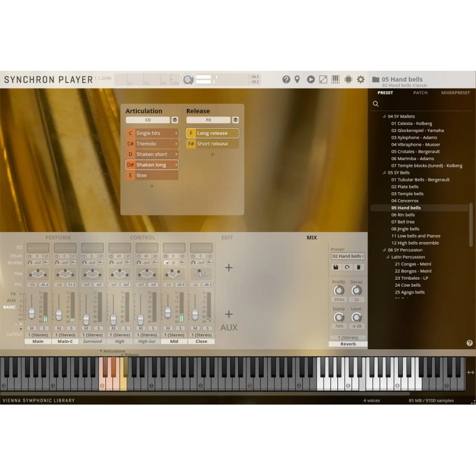476x476 pixels.
Task: Click the trash icon to delete the mixer preset
Action: point(359,267)
